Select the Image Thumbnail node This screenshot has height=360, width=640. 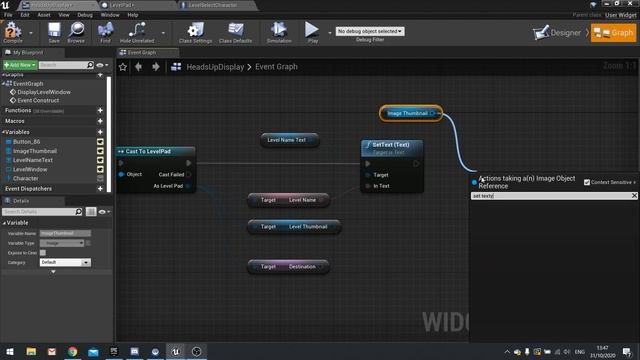[x=410, y=113]
